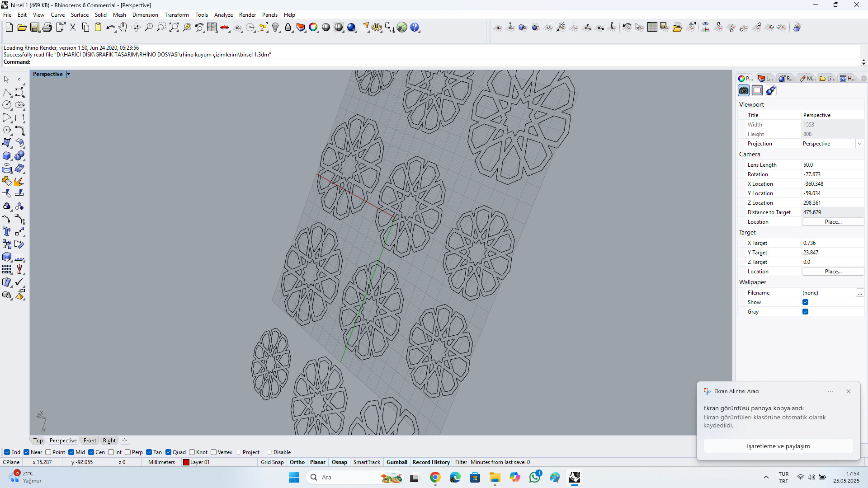
Task: Enable the Int osnap checkbox
Action: tap(111, 452)
